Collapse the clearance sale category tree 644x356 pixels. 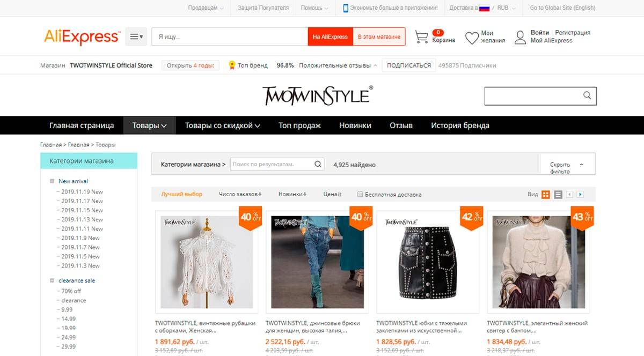52,280
